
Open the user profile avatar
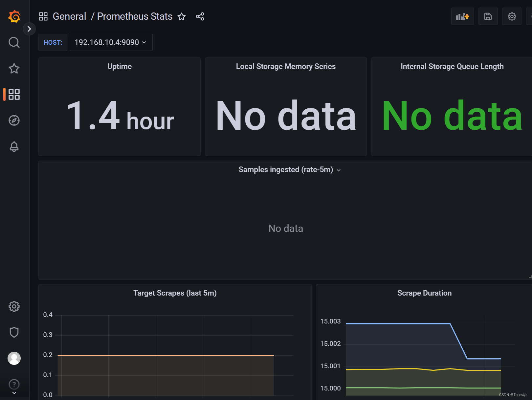point(14,358)
